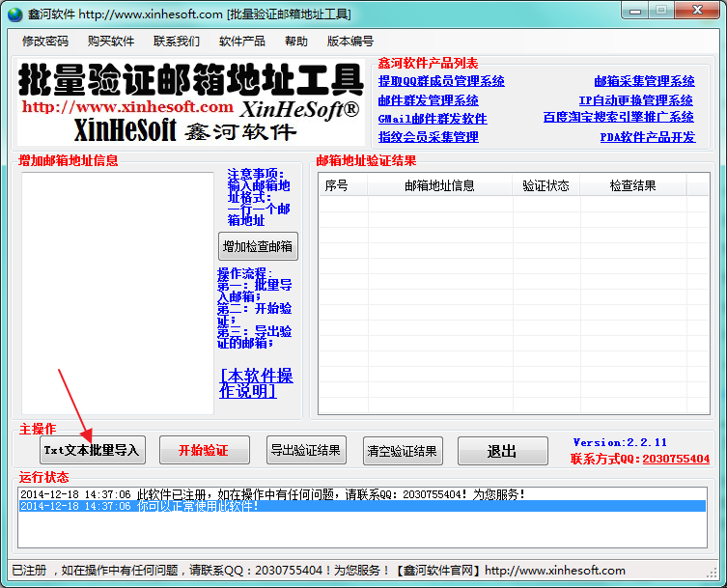Select the log line 此软件已注册
The width and height of the screenshot is (727, 588).
point(363,494)
